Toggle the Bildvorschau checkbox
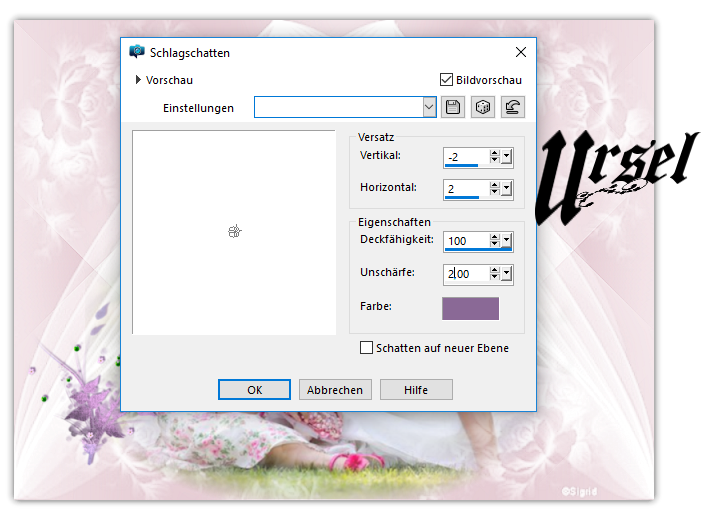 coord(447,80)
